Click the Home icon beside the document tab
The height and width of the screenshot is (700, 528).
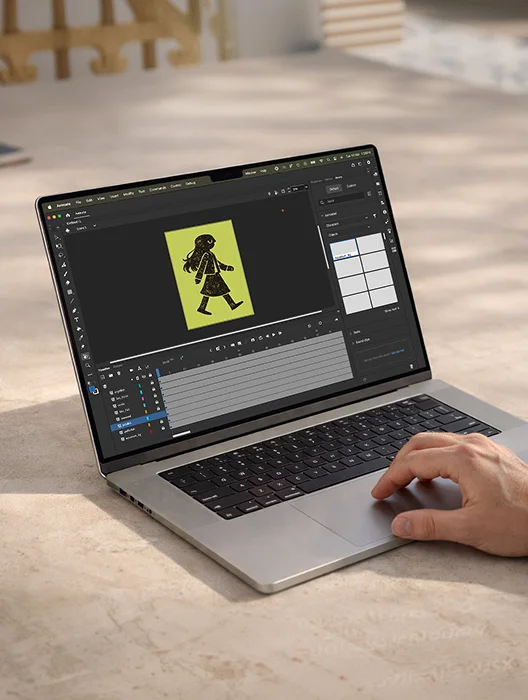(x=68, y=215)
